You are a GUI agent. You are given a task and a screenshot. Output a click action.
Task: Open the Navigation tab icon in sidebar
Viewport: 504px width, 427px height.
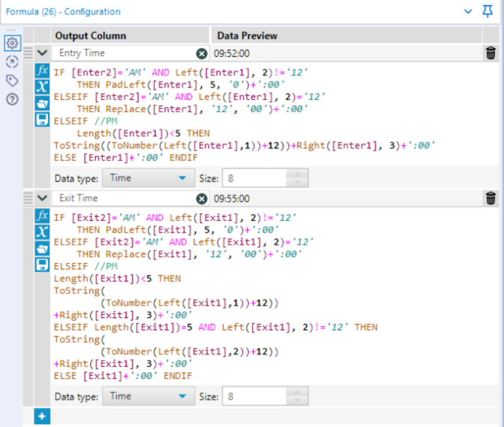click(x=12, y=62)
